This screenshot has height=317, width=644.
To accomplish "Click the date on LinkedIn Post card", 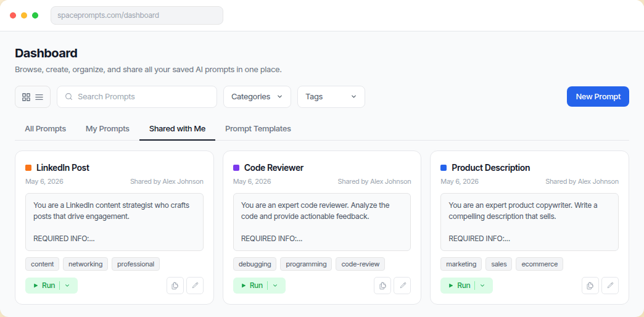I will click(x=44, y=181).
